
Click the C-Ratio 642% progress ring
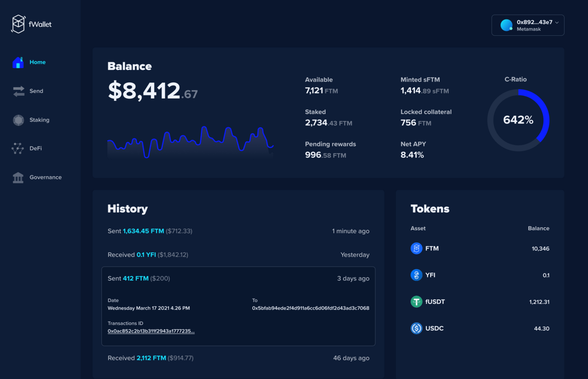(x=518, y=119)
